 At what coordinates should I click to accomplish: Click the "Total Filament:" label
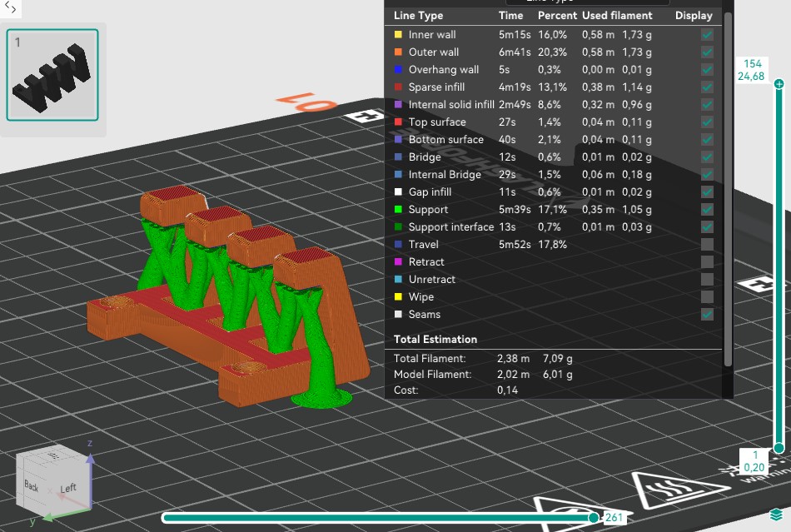point(430,359)
